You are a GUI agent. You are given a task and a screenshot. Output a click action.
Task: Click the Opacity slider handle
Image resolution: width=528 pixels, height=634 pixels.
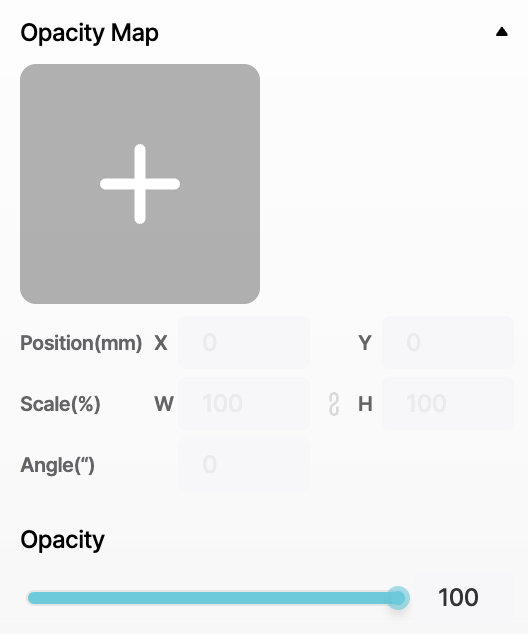pyautogui.click(x=398, y=598)
